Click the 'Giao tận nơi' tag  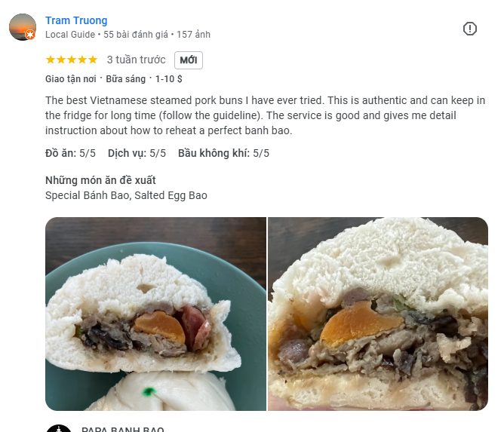(x=71, y=79)
